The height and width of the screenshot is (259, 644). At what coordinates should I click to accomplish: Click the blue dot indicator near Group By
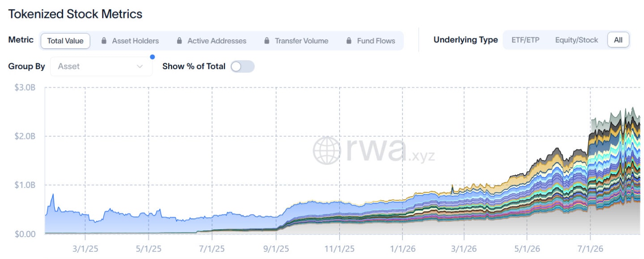coord(153,57)
